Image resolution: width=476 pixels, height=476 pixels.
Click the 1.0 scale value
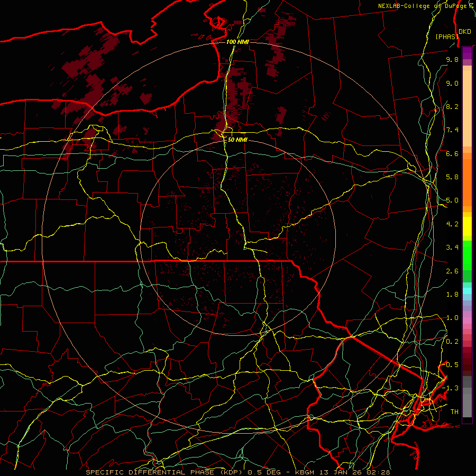pos(452,318)
